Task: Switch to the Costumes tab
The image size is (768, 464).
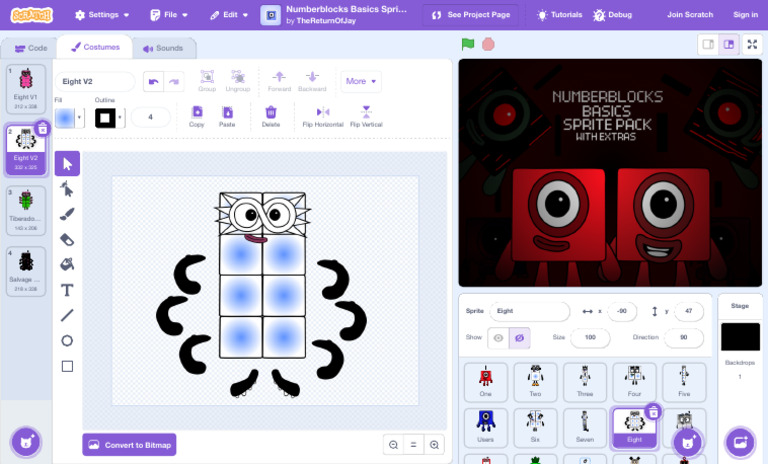Action: (x=95, y=47)
